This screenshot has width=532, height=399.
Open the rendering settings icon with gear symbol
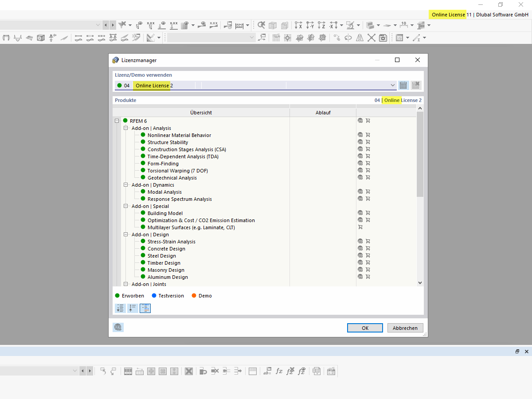tap(383, 38)
